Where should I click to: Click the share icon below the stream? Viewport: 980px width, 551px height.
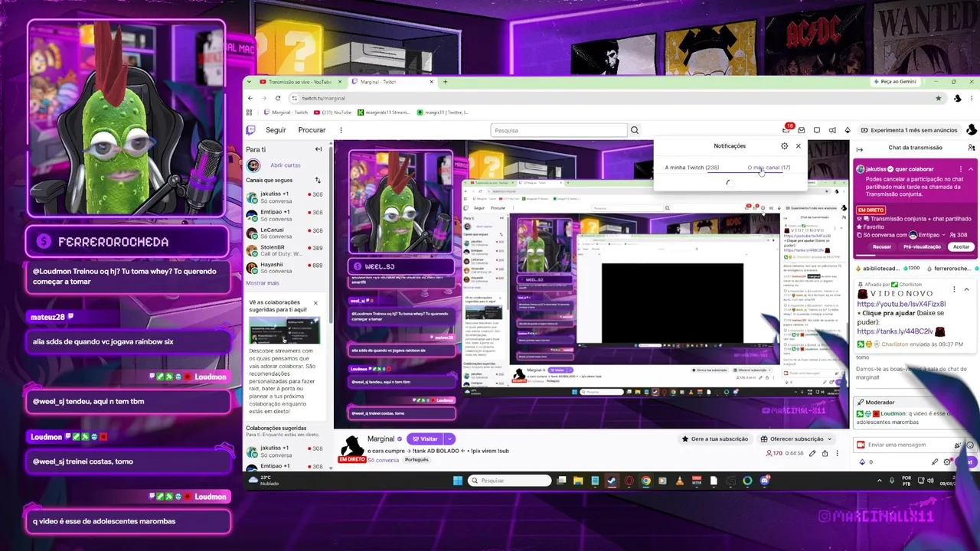825,453
